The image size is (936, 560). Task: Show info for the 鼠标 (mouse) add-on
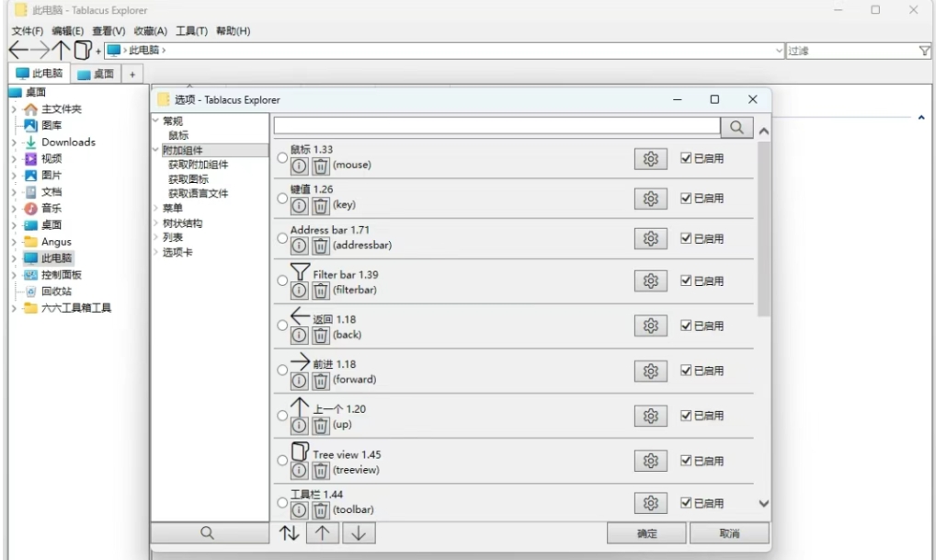point(299,166)
